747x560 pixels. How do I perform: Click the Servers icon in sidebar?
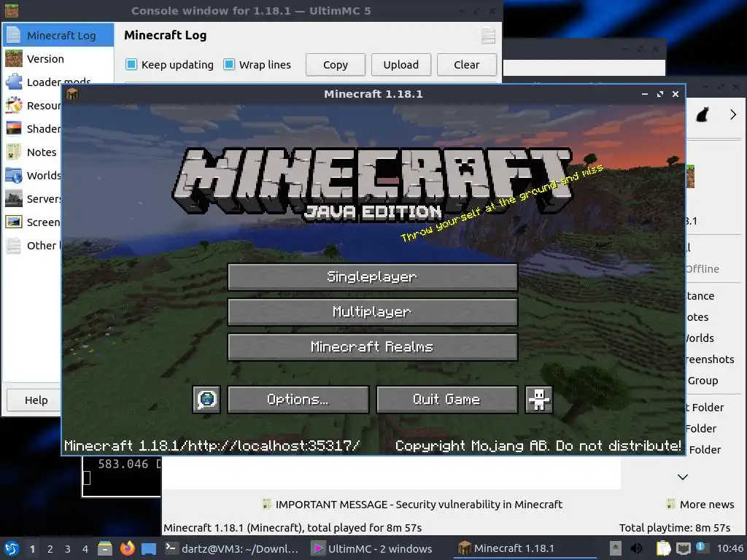pyautogui.click(x=14, y=198)
